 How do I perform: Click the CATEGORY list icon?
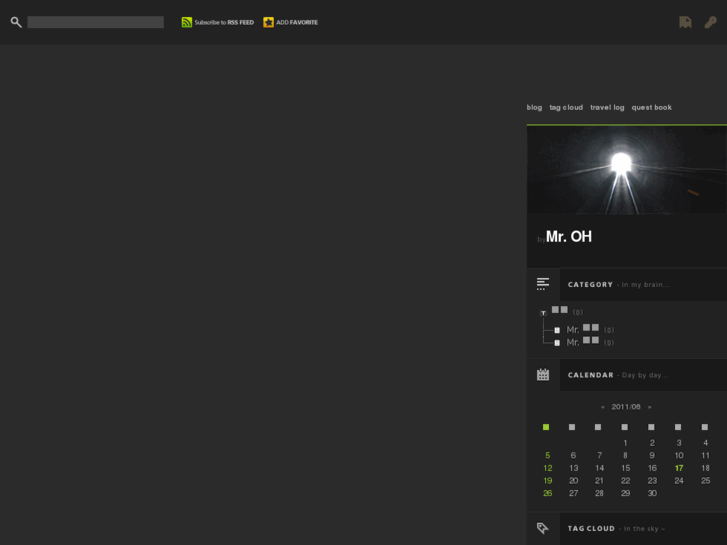(x=543, y=284)
